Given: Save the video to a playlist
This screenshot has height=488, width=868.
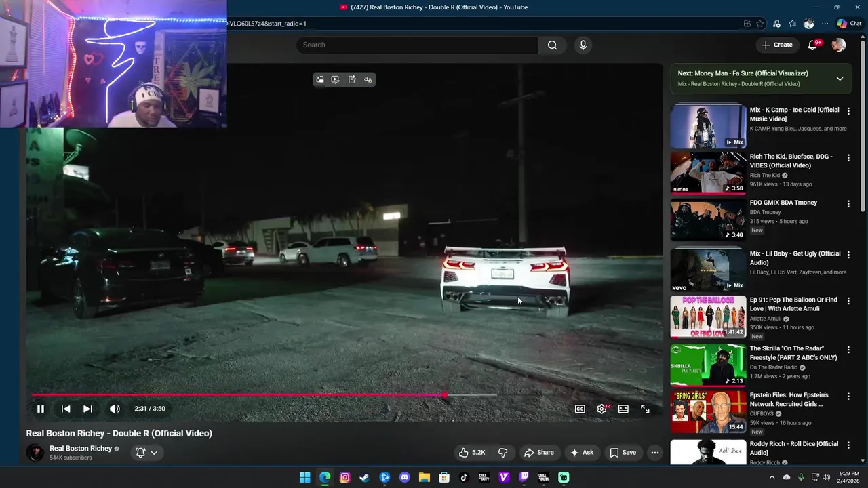Looking at the screenshot, I should coord(623,453).
